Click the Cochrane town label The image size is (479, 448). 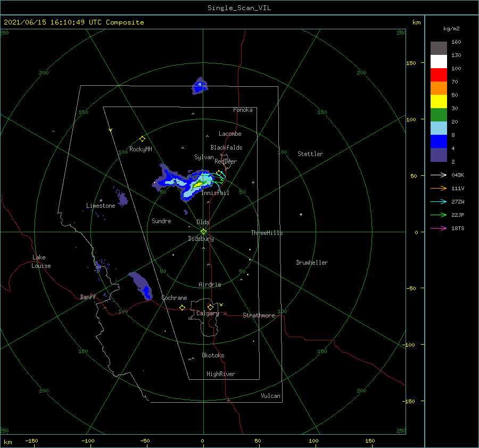tap(174, 298)
